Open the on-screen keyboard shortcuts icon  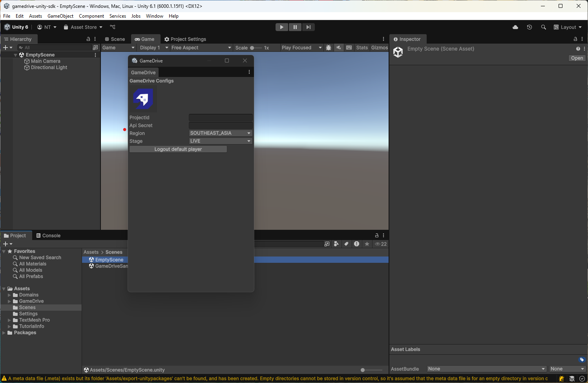349,48
